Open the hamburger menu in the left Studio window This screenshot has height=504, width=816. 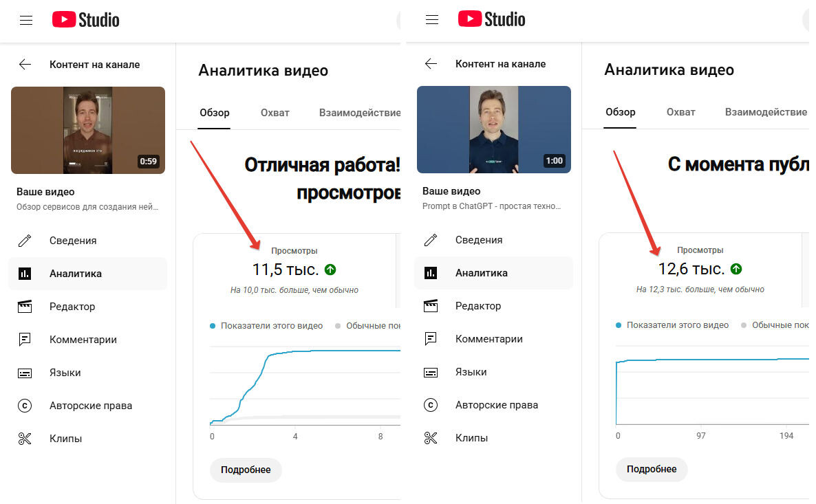(x=26, y=20)
